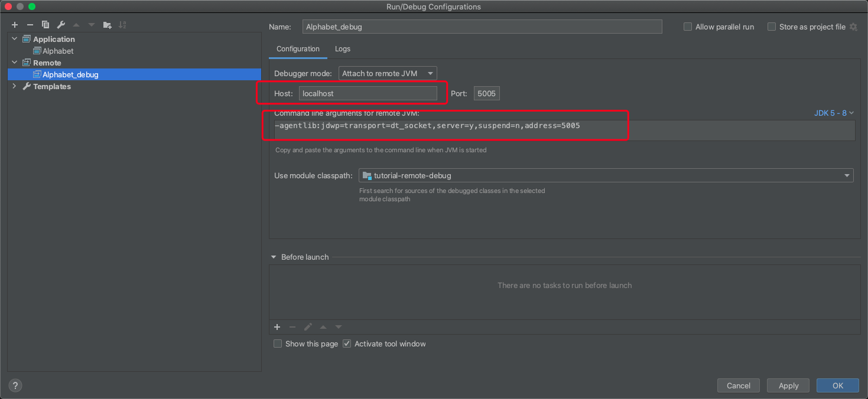This screenshot has width=868, height=399.
Task: Enable Allow parallel run checkbox
Action: 688,27
